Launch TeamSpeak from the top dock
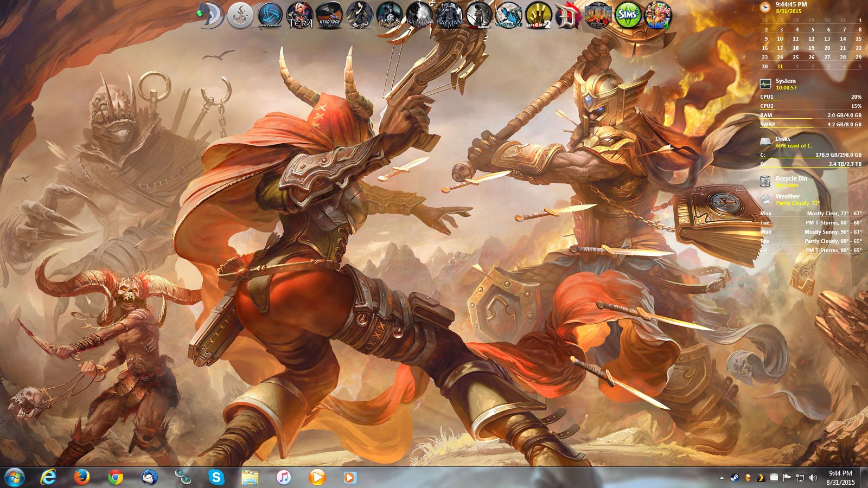Screen dimensions: 868x488 tap(210, 15)
